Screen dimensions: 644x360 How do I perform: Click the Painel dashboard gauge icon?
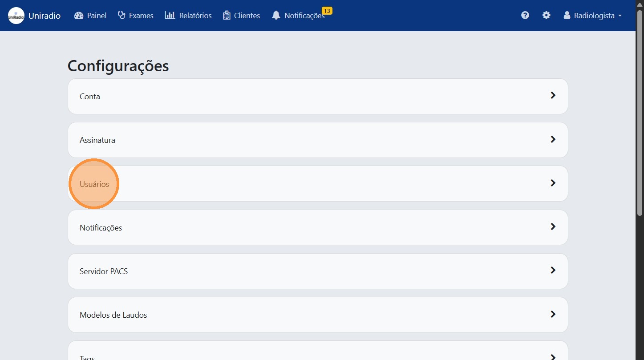click(79, 16)
